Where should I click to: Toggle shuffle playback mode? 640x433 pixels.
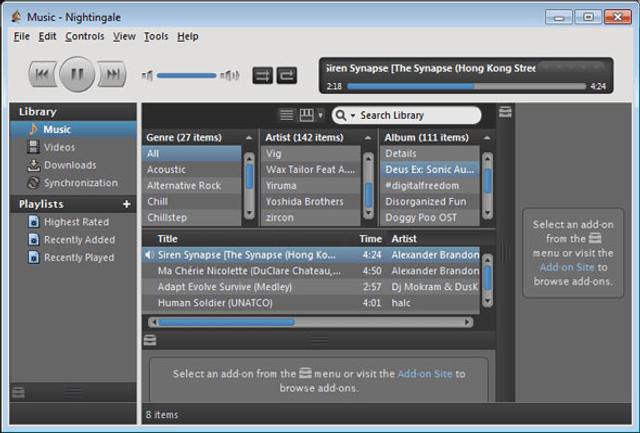pyautogui.click(x=262, y=75)
